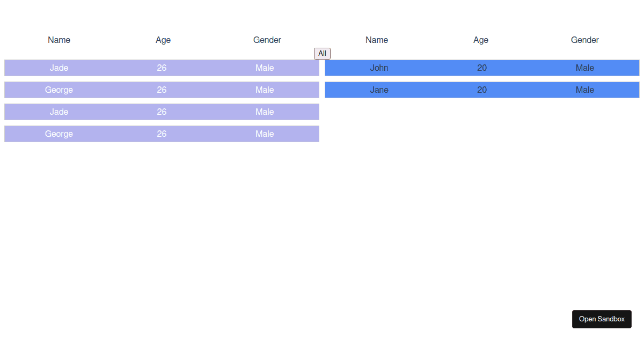
Task: Click the Male cell in George's first row
Action: click(265, 90)
